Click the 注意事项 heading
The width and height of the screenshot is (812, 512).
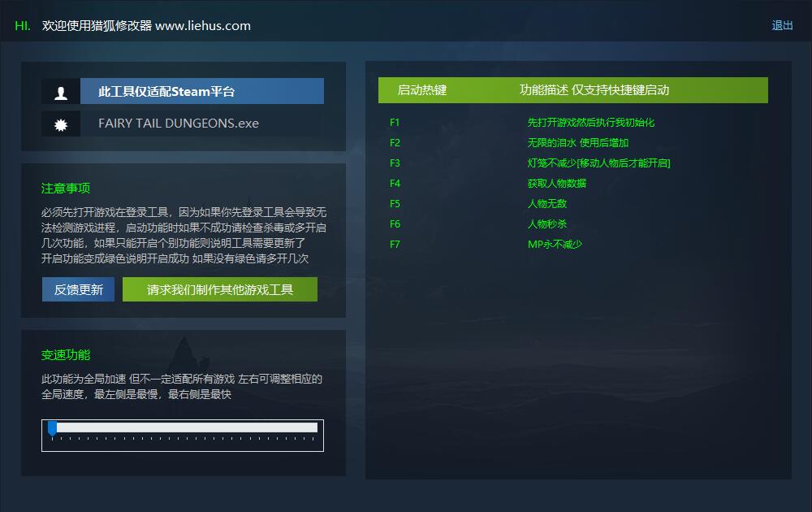pyautogui.click(x=66, y=188)
